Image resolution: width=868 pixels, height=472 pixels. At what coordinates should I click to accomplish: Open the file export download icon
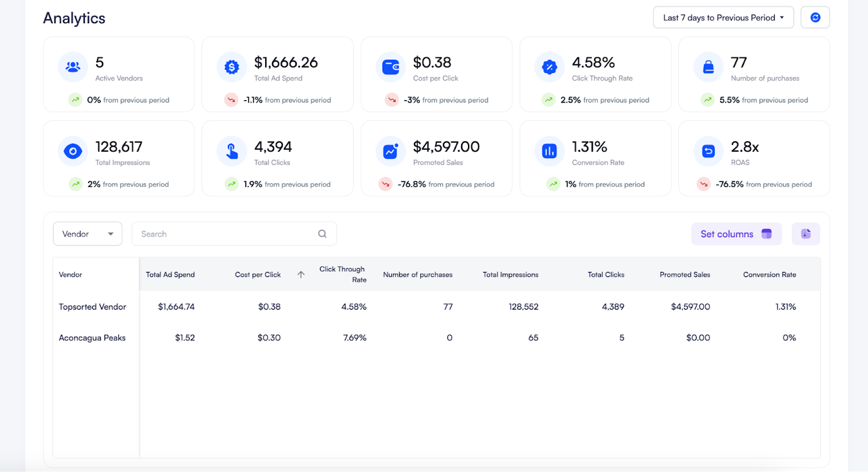pyautogui.click(x=806, y=233)
